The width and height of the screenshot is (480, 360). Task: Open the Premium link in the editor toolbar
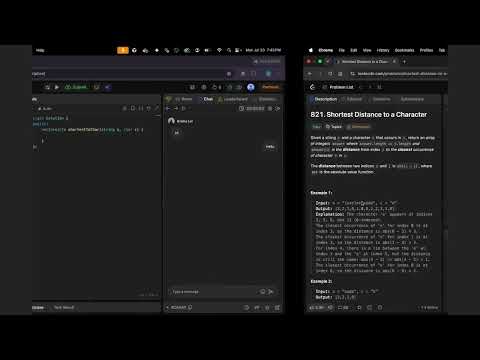pos(270,87)
